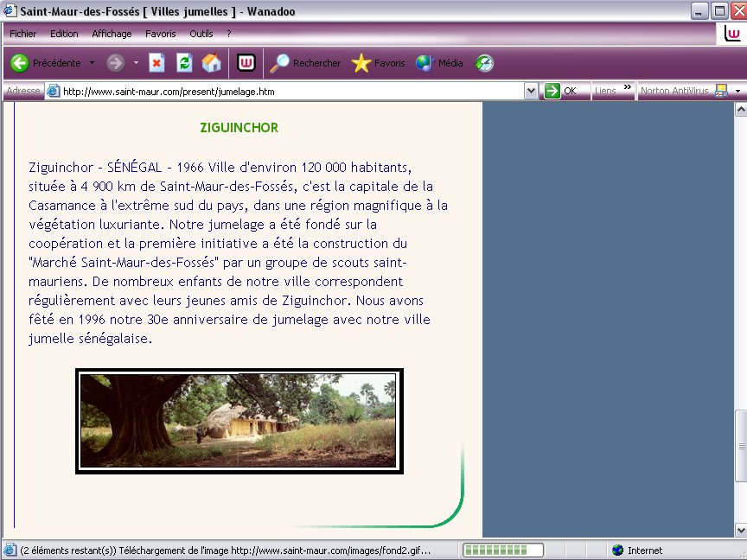
Task: Click the forward navigation arrow
Action: (x=115, y=63)
